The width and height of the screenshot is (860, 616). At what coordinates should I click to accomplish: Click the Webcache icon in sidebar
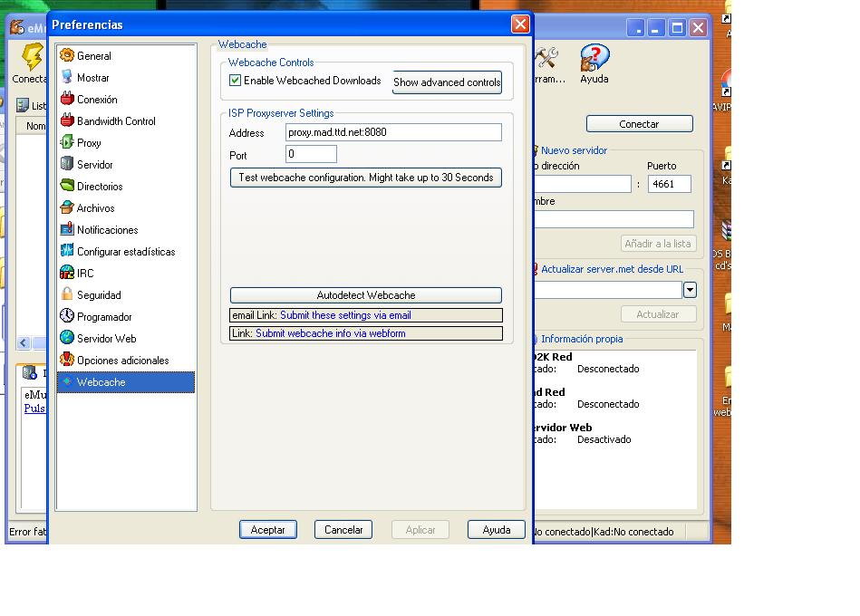tap(67, 381)
